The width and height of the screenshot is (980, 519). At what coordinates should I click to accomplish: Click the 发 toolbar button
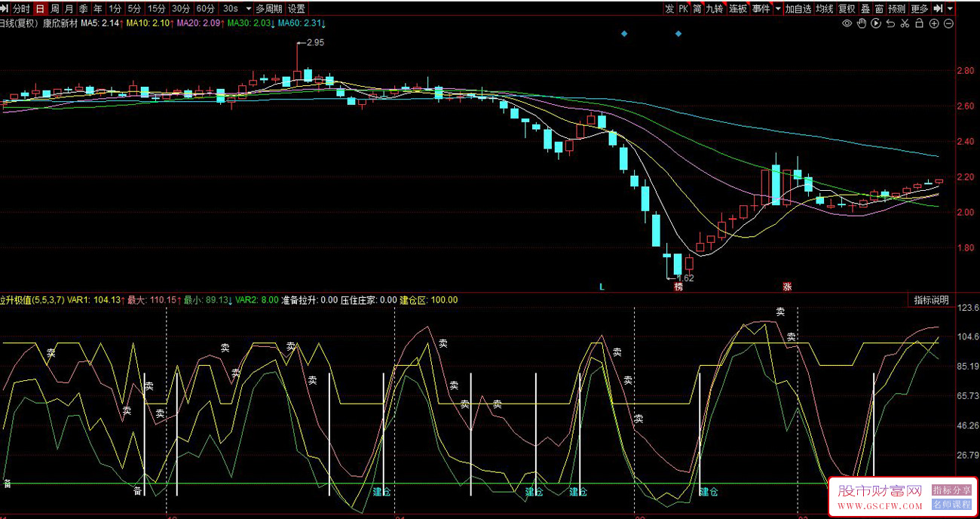(x=669, y=9)
